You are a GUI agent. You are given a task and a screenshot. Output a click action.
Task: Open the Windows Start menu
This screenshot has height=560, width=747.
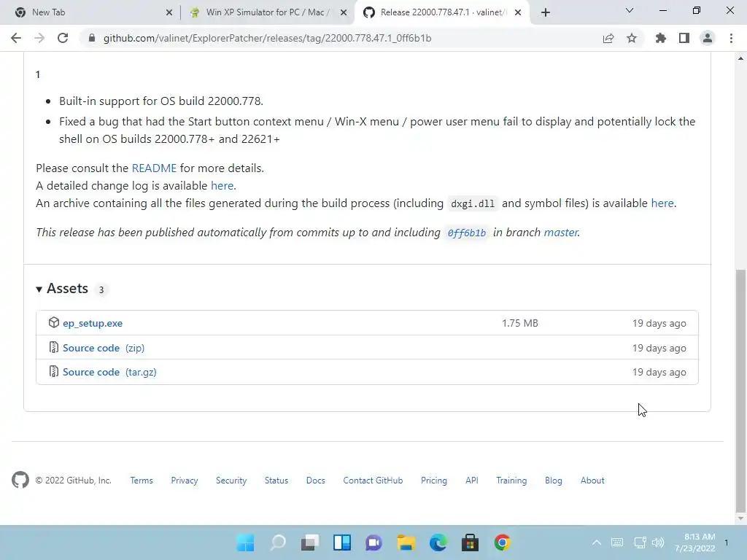(x=246, y=542)
